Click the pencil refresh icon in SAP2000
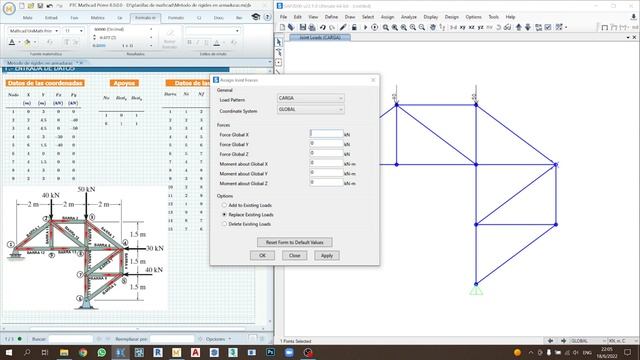Image resolution: width=640 pixels, height=360 pixels. (343, 27)
